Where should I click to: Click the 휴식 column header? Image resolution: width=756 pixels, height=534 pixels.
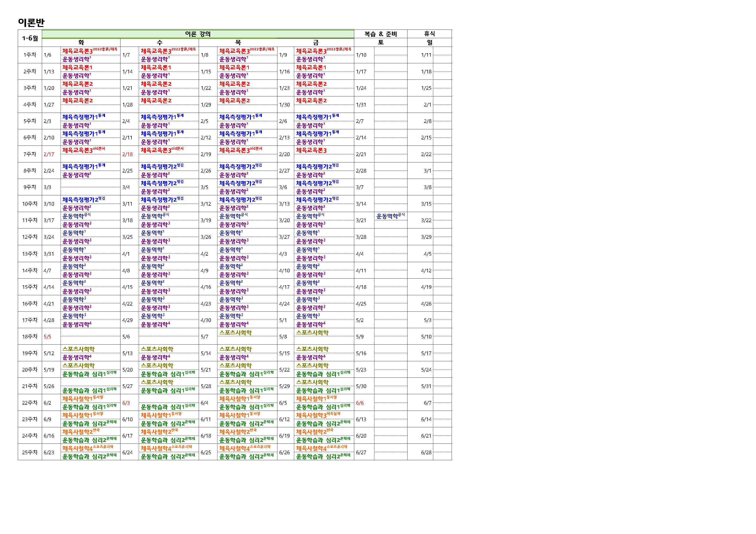point(429,34)
